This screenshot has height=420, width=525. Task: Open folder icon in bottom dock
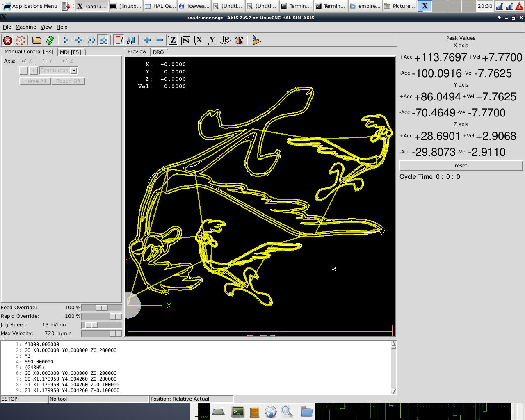pyautogui.click(x=306, y=411)
